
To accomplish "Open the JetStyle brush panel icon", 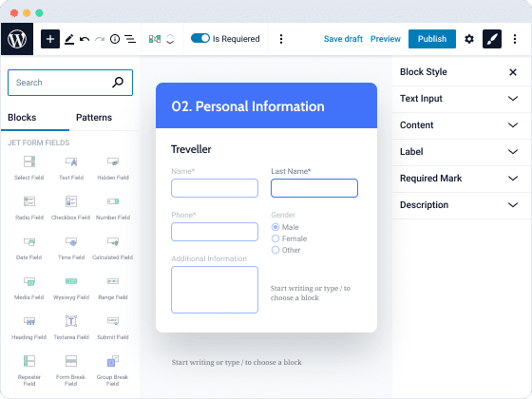I will tap(492, 39).
